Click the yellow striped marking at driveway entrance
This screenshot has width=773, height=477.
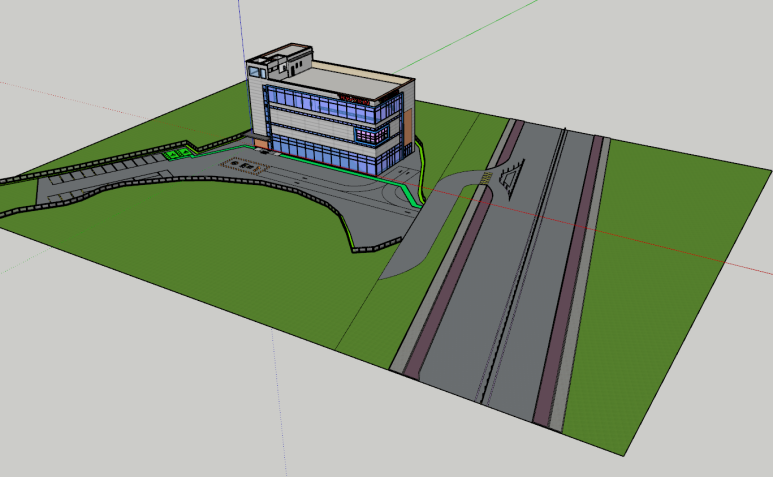pyautogui.click(x=486, y=178)
